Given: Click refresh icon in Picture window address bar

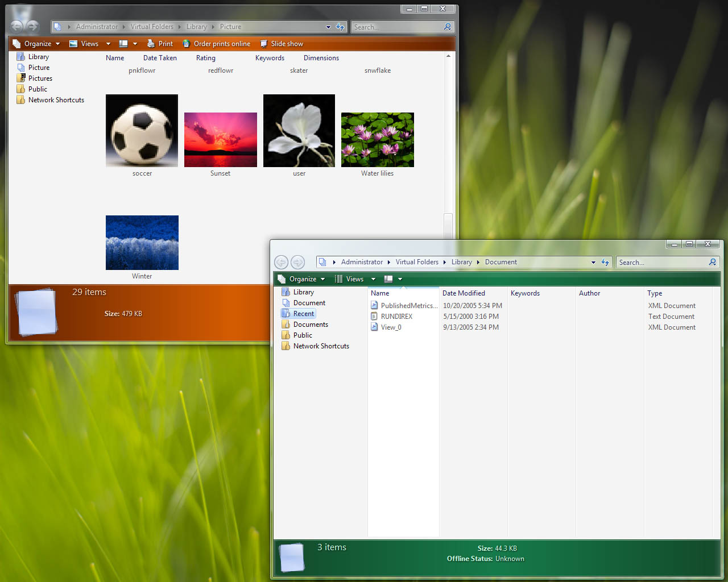Looking at the screenshot, I should tap(340, 27).
